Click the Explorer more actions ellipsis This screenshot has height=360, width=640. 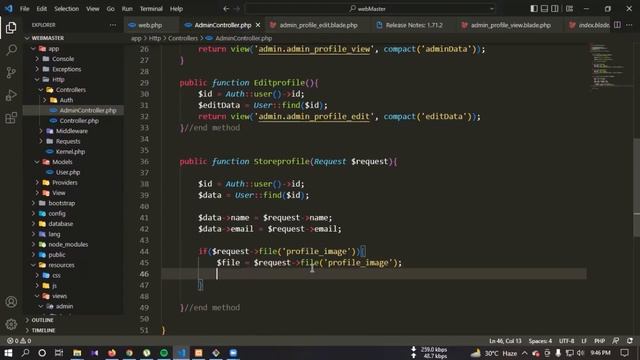pos(113,25)
